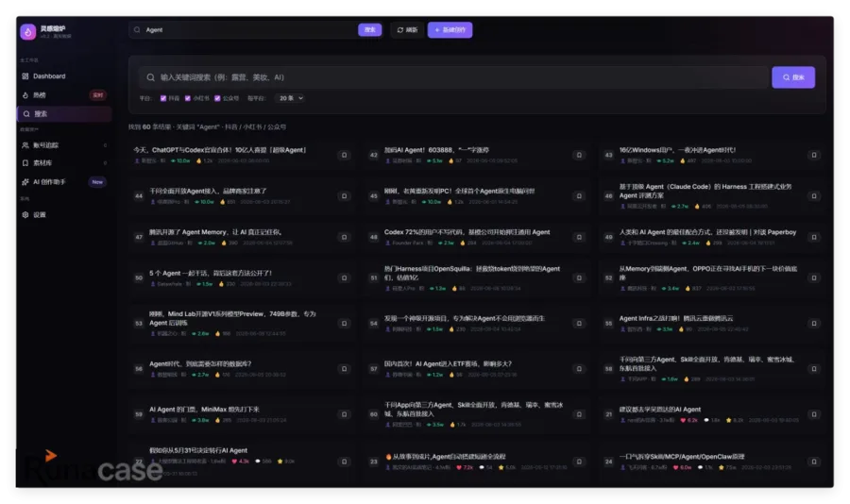Click the small purple 搜索 button beside Agent
This screenshot has width=850, height=504.
coord(369,30)
